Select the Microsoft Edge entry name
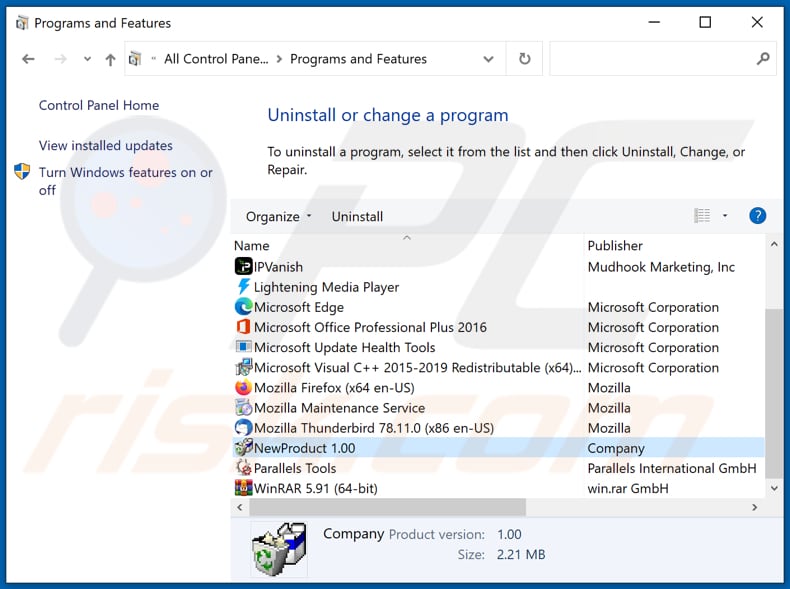The height and width of the screenshot is (589, 790). [x=299, y=307]
